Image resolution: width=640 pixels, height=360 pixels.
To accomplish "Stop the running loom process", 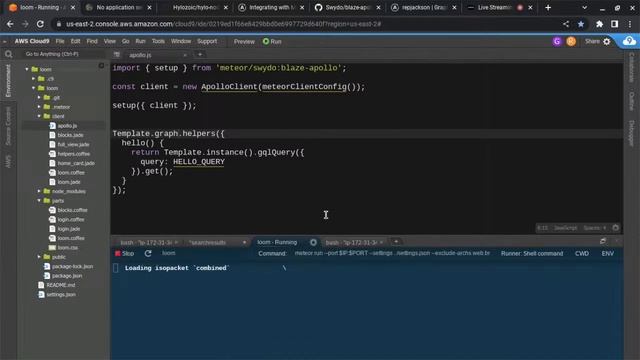I will (124, 253).
